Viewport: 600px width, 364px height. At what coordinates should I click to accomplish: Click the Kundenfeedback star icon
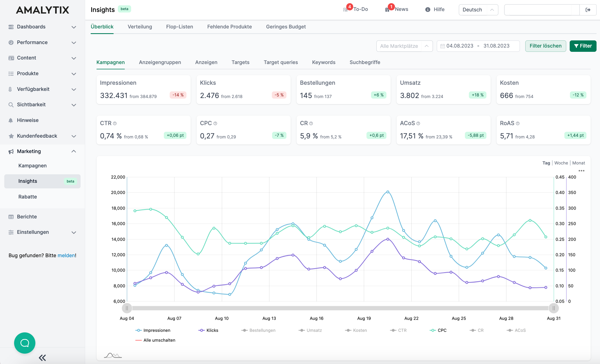click(11, 136)
